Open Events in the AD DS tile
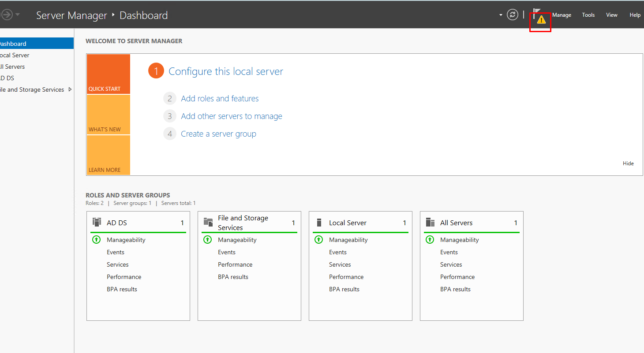The width and height of the screenshot is (644, 353). click(x=116, y=252)
